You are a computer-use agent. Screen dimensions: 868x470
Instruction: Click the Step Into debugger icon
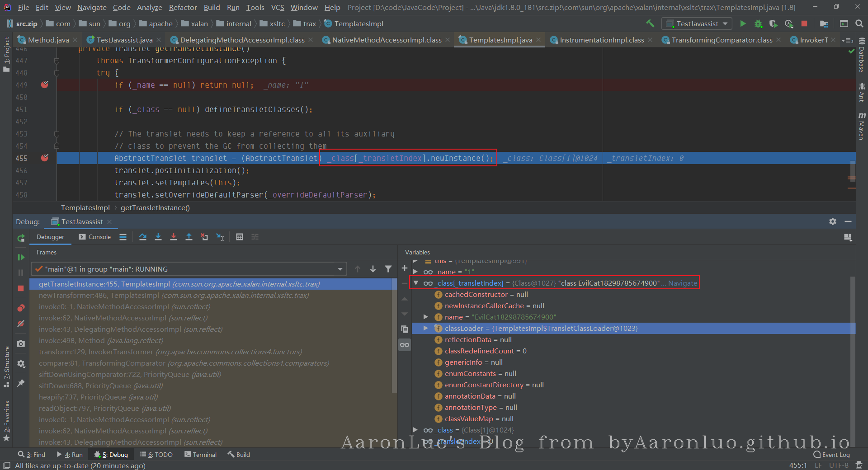pyautogui.click(x=158, y=237)
